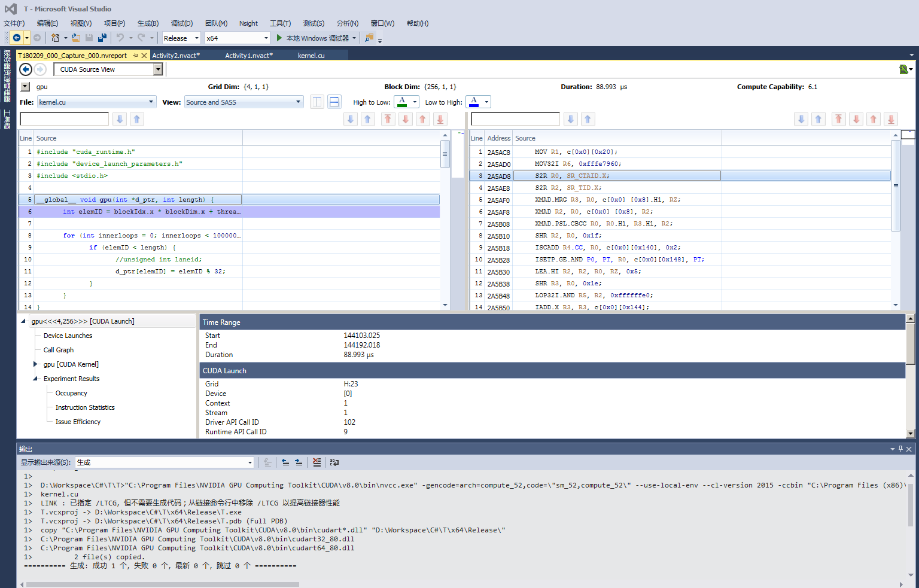Switch to the Activity1.nvact tab

pyautogui.click(x=249, y=56)
